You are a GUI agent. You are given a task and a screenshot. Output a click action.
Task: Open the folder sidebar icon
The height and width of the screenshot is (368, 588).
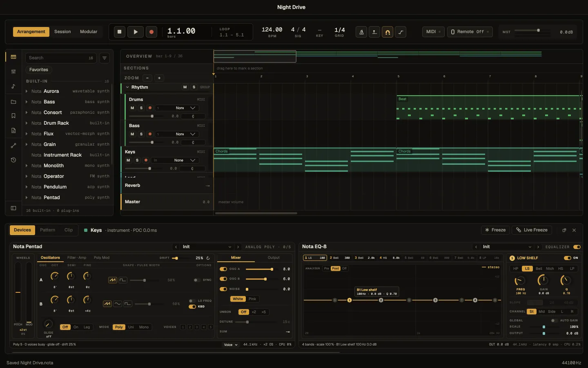13,102
